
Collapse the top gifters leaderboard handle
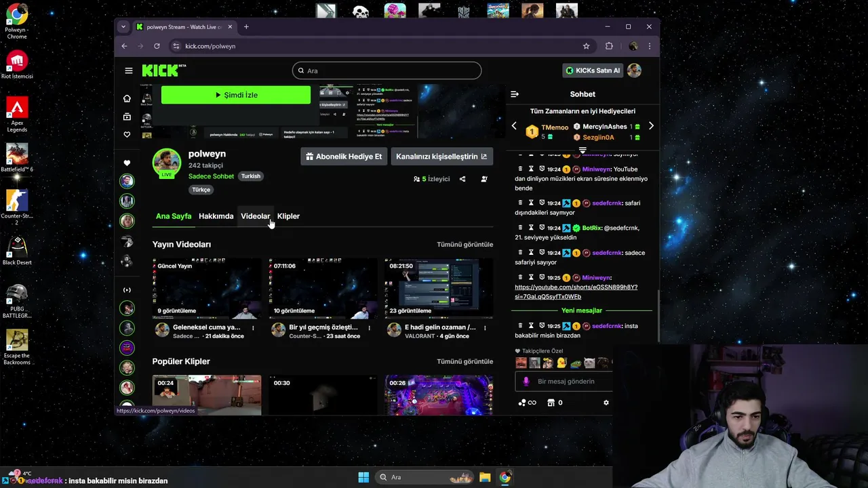click(x=583, y=150)
